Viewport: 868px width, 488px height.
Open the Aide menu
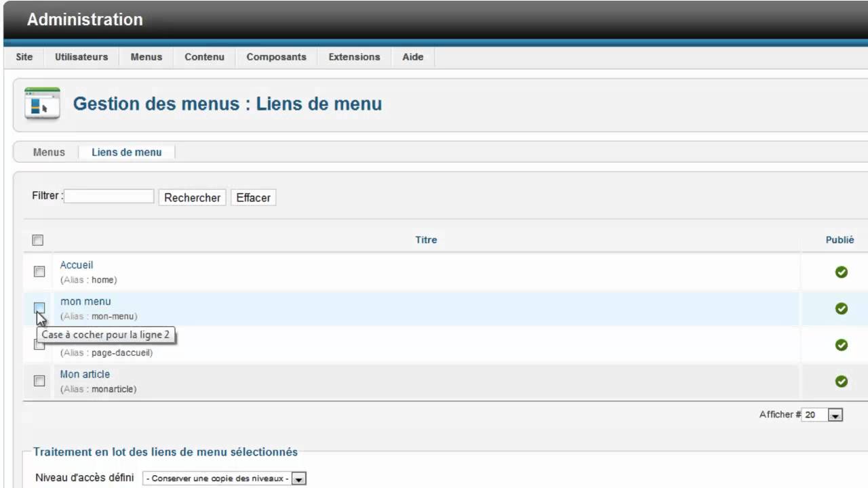(413, 57)
